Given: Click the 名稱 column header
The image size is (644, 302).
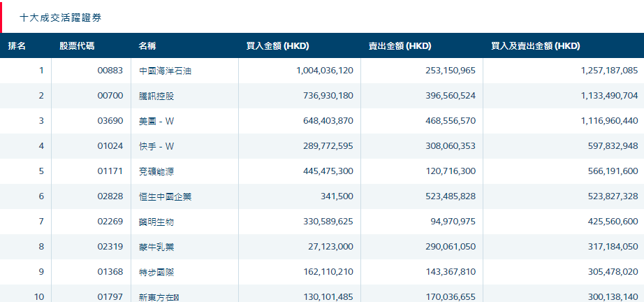Looking at the screenshot, I should (147, 46).
